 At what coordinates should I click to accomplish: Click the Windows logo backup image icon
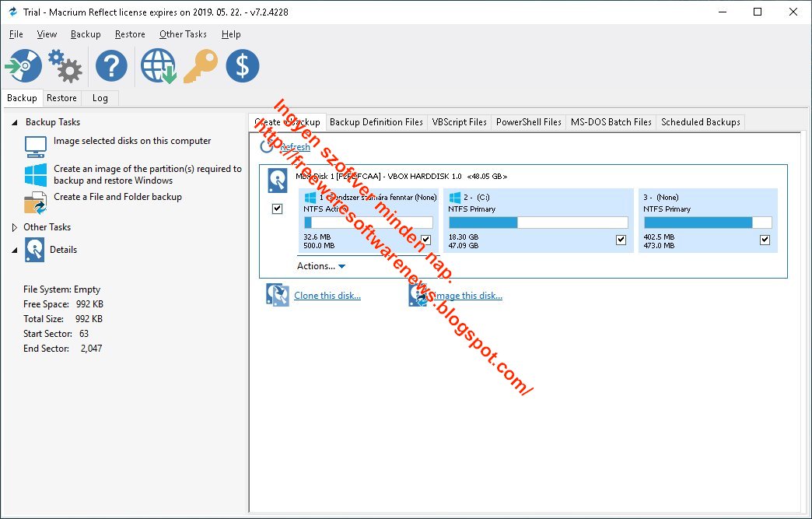pyautogui.click(x=36, y=174)
